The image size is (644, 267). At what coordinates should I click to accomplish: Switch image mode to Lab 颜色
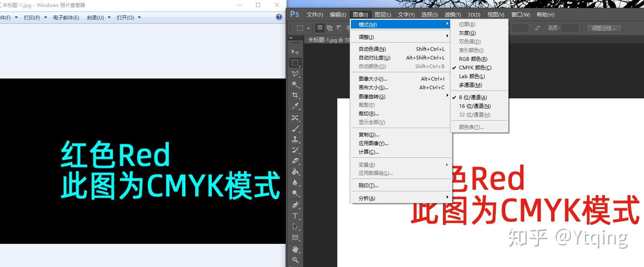point(479,76)
